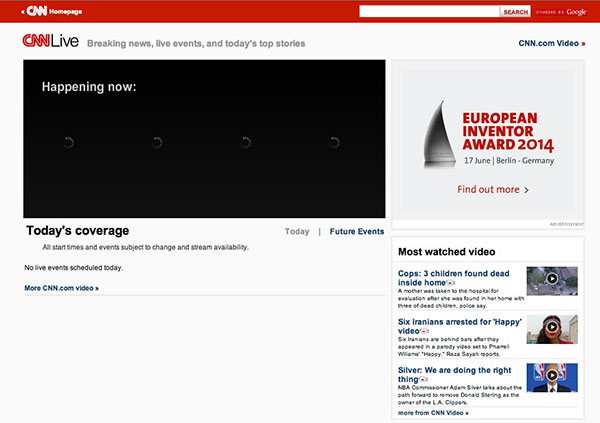Click the European Inventor Award 2014 ad title

coord(508,131)
